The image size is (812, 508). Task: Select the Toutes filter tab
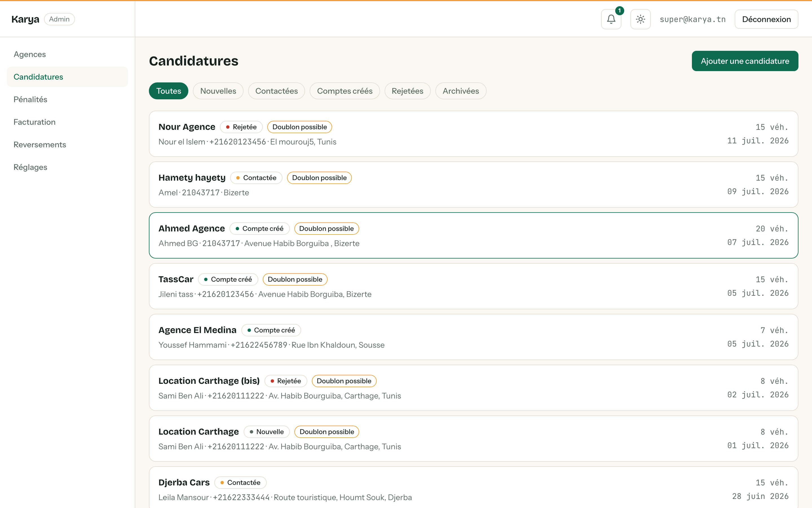[x=168, y=91]
